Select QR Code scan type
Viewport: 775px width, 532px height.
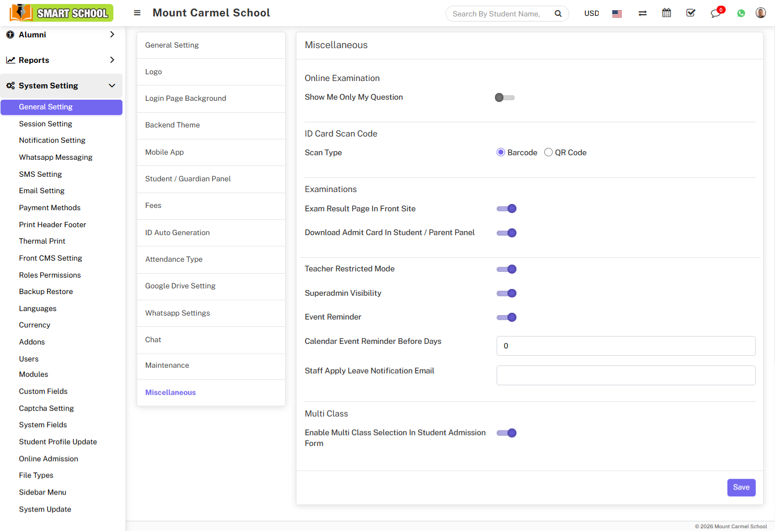[x=548, y=152]
